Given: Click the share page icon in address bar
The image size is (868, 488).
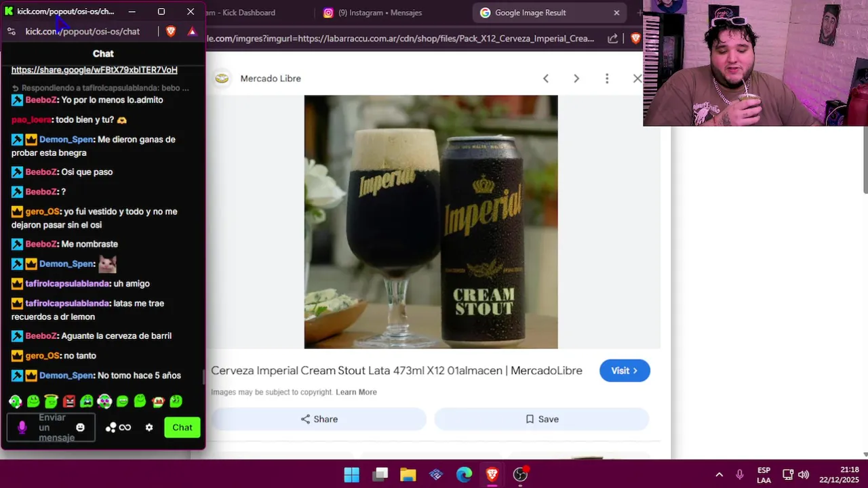Looking at the screenshot, I should point(612,39).
